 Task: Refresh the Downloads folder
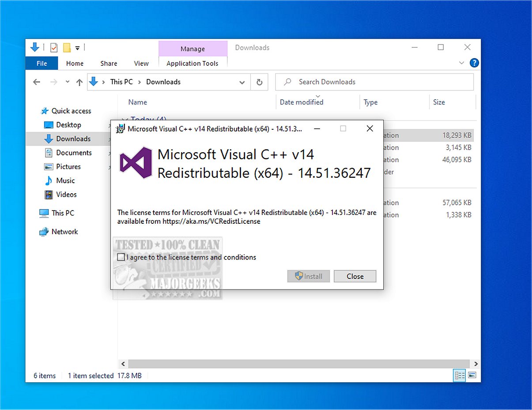(x=260, y=82)
